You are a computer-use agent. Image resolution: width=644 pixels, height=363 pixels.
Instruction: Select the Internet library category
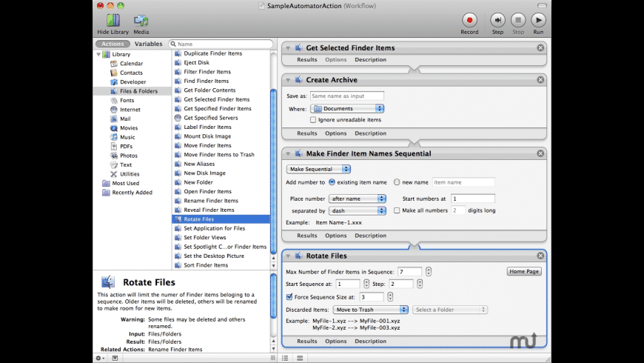130,110
